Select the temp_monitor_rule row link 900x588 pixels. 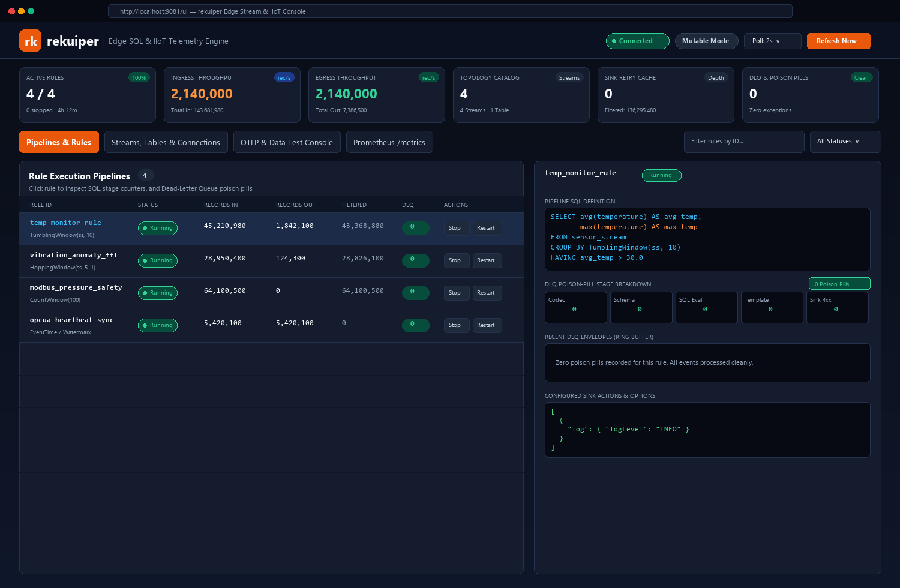pyautogui.click(x=65, y=223)
